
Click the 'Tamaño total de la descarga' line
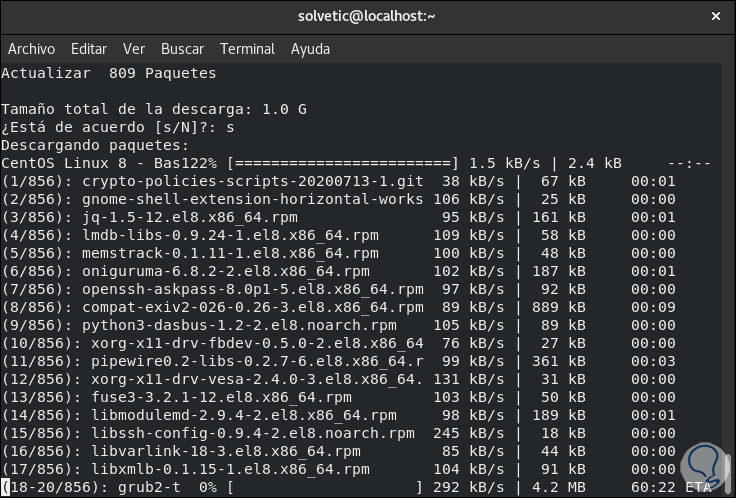(154, 109)
